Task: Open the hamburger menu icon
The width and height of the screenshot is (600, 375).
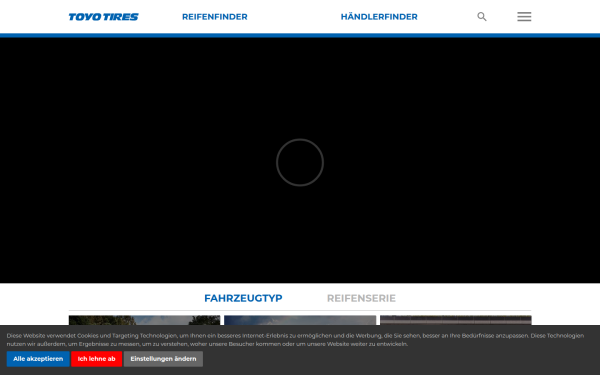Action: coord(524,16)
